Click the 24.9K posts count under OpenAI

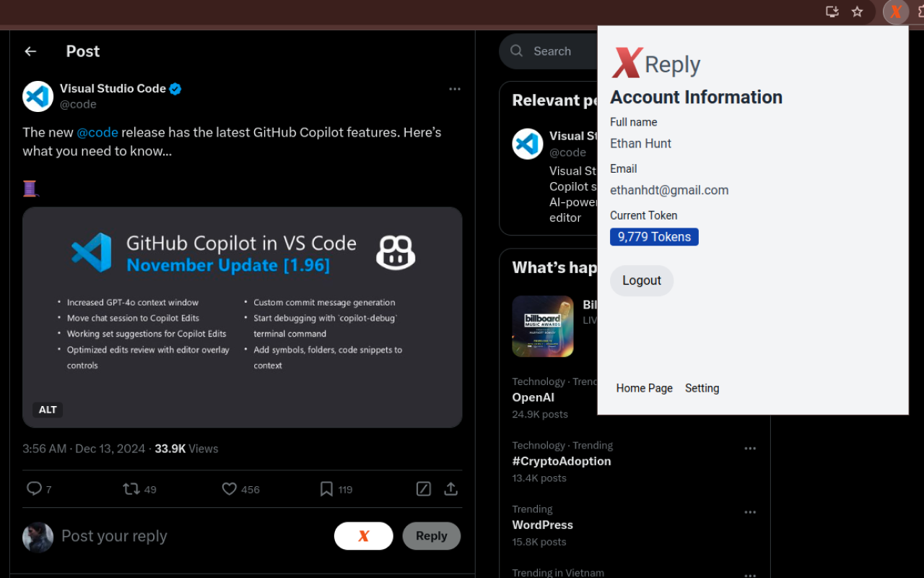(540, 414)
